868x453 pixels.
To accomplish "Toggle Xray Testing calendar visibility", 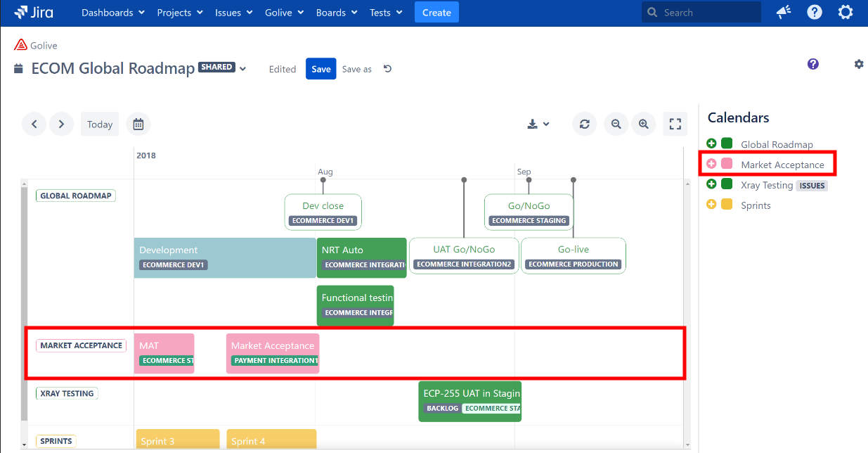I will pyautogui.click(x=711, y=184).
